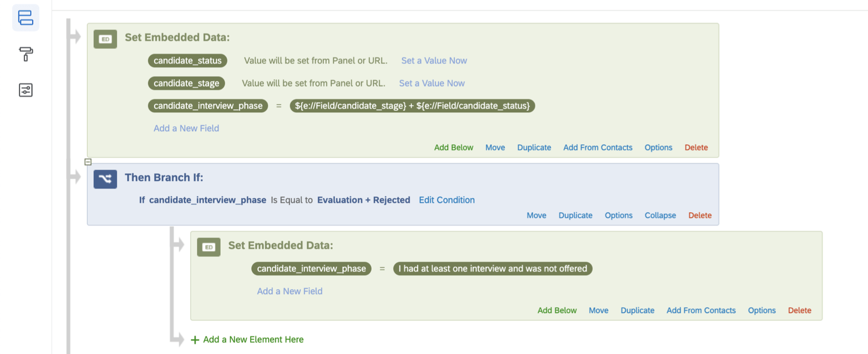
Task: Open Options for the branch block
Action: point(618,215)
